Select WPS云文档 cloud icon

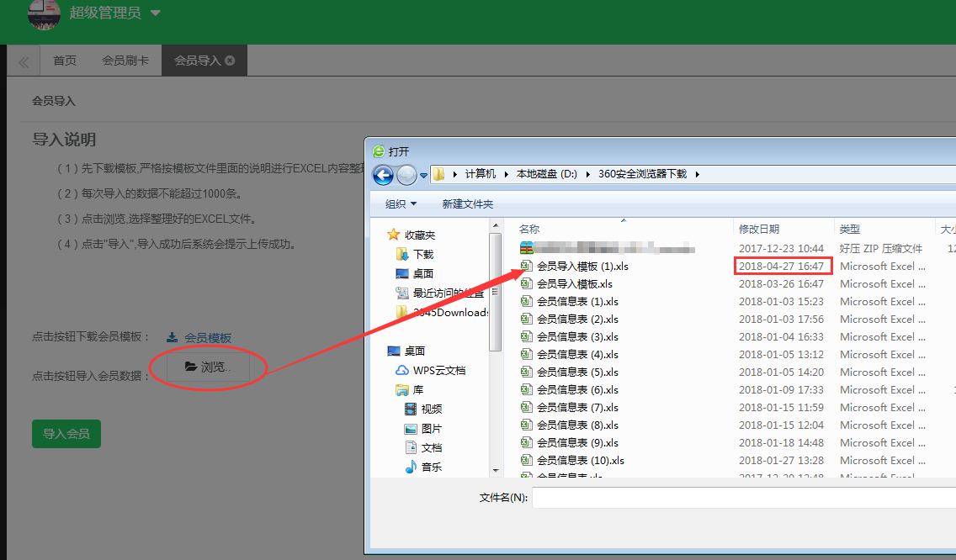click(x=402, y=371)
